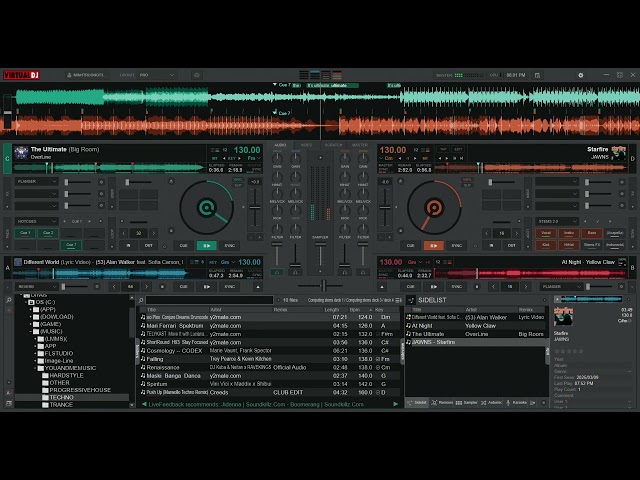Click the VirtualDJ logo
Image resolution: width=640 pixels, height=480 pixels.
(x=21, y=75)
